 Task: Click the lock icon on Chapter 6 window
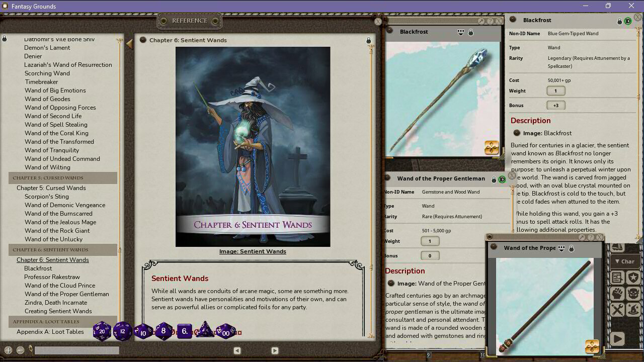click(x=368, y=40)
